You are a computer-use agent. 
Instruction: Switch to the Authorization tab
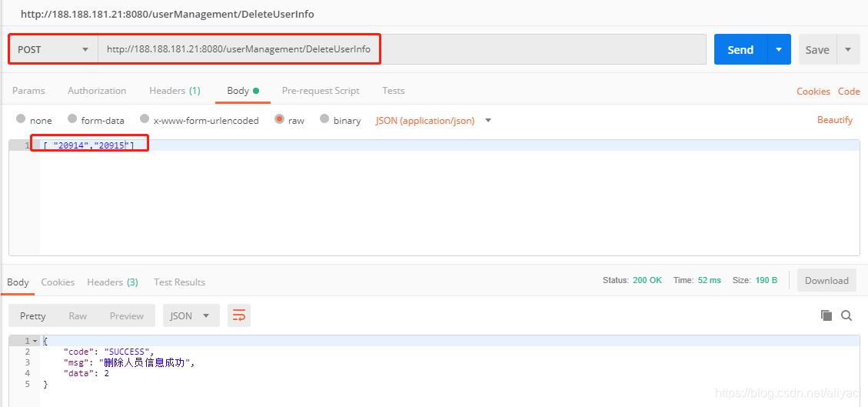click(x=97, y=91)
